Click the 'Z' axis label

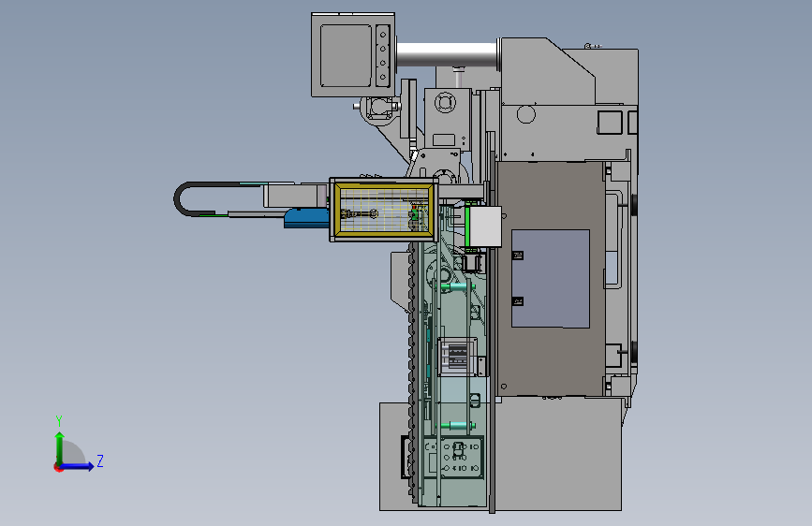click(x=100, y=460)
